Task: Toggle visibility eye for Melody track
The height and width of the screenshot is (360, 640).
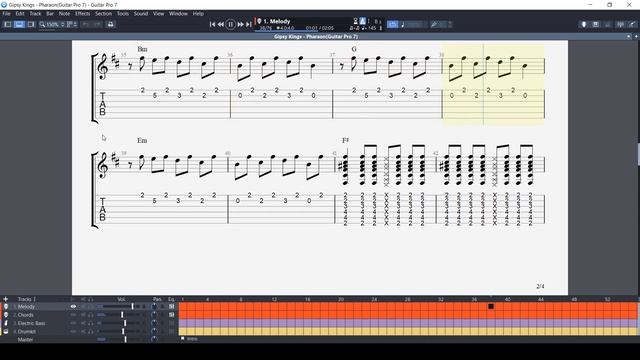Action: click(73, 307)
